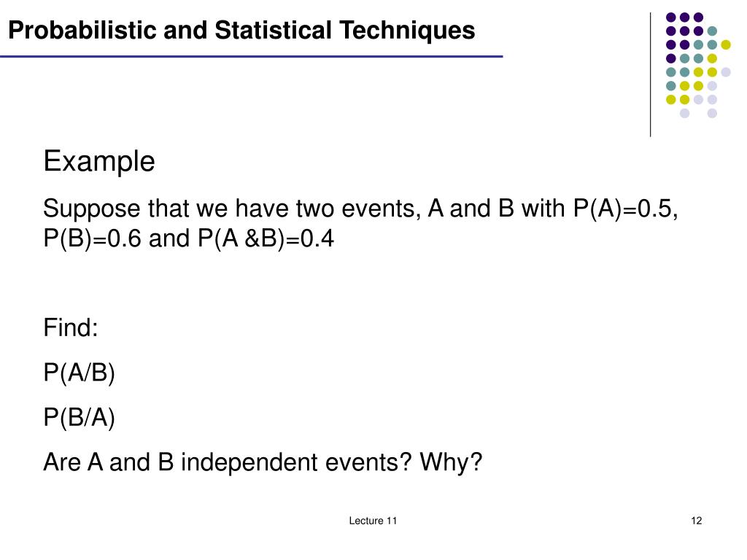Select the 'Example' heading
This screenshot has height=560, width=747.
99,161
